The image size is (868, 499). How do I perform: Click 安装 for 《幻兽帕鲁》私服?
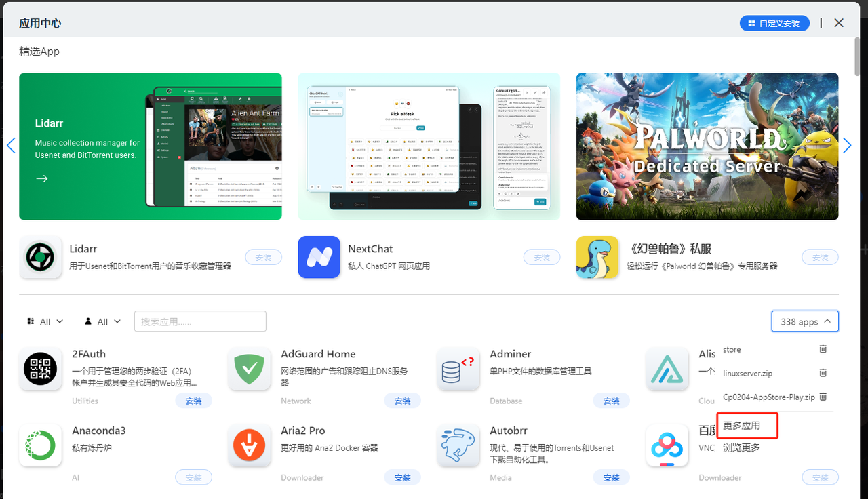tap(821, 258)
